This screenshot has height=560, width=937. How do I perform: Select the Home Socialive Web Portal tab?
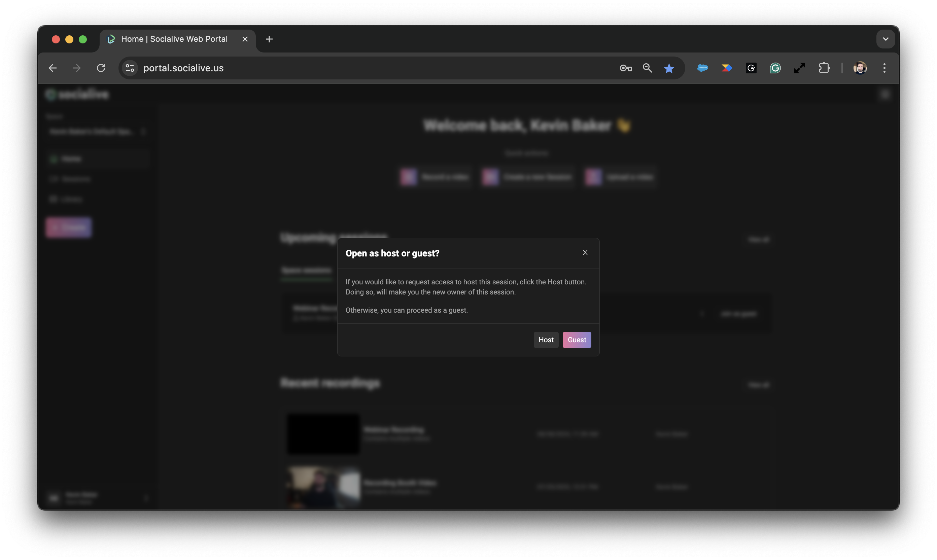[x=174, y=39]
